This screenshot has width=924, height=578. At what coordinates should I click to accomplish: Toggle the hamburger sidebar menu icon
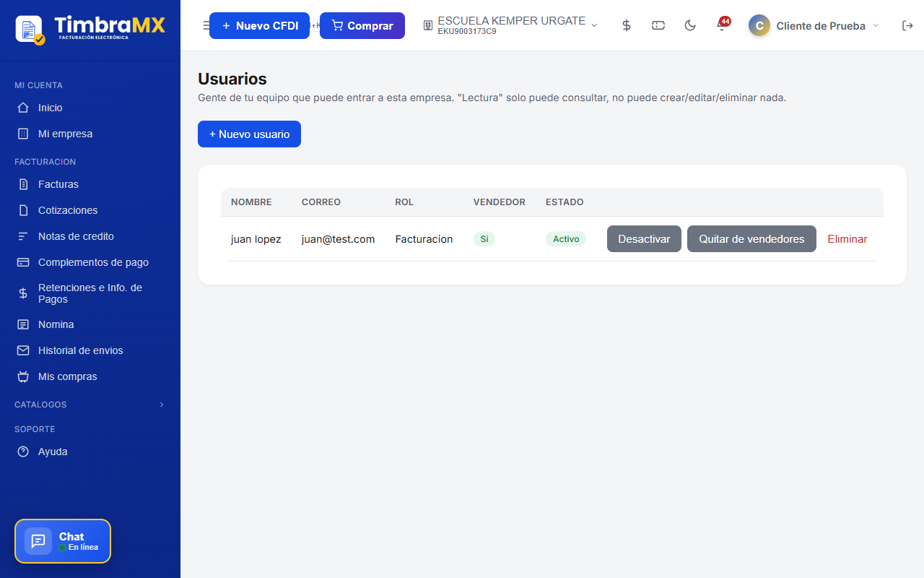click(x=206, y=25)
